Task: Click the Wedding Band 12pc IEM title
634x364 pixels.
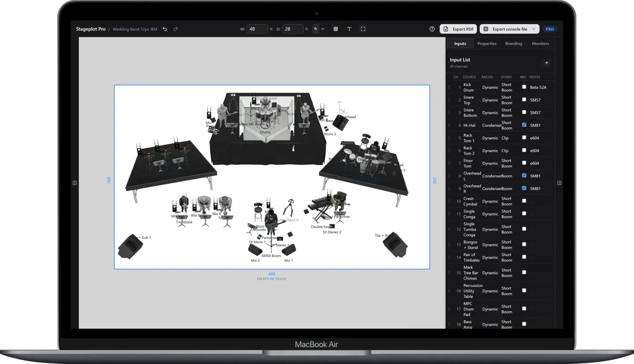Action: tap(135, 29)
